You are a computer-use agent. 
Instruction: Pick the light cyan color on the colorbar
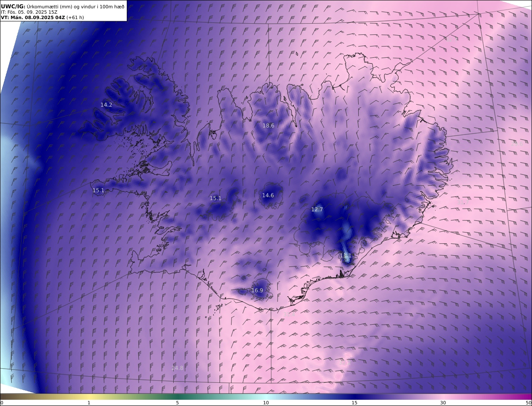(266, 397)
